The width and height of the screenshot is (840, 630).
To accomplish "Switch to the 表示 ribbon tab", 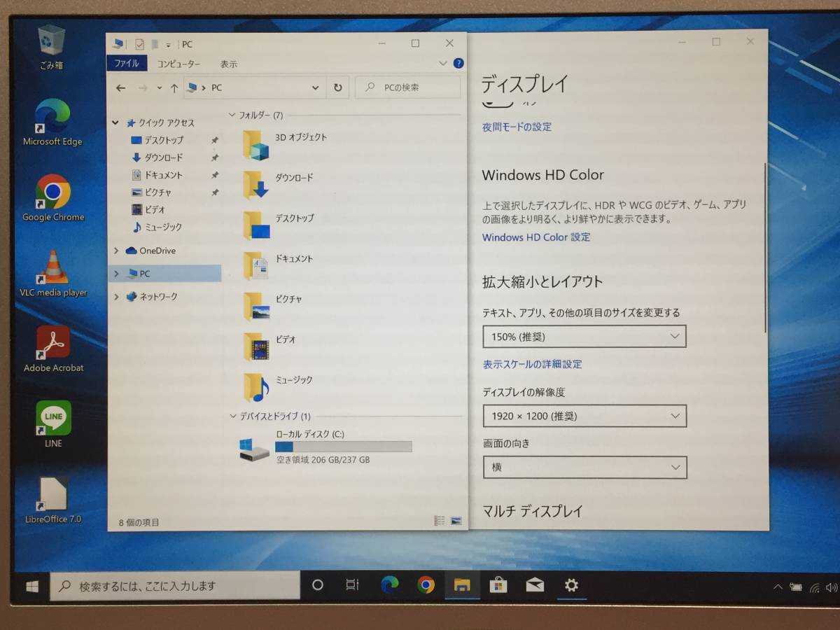I will pyautogui.click(x=229, y=63).
